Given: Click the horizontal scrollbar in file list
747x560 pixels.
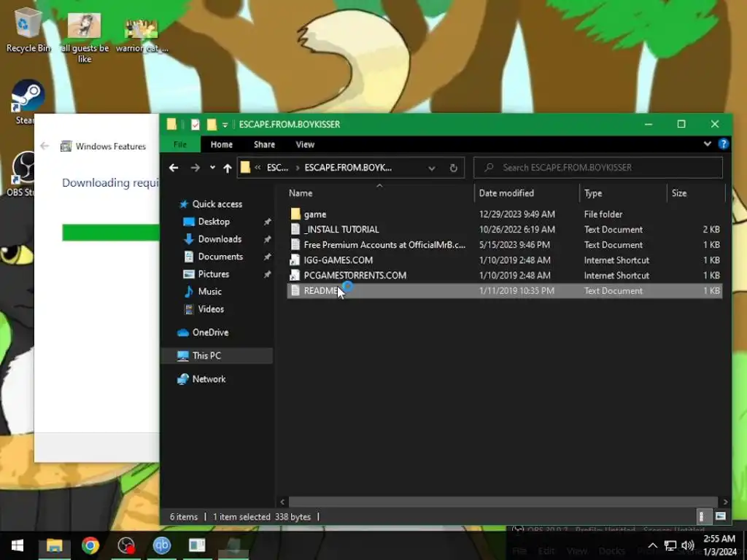Looking at the screenshot, I should click(503, 502).
